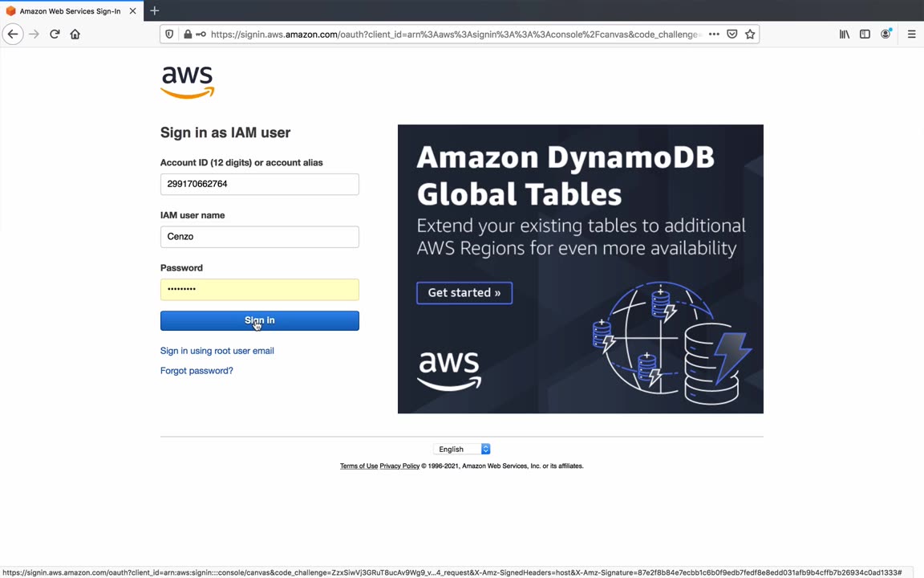Bookmark this page with the star
Screen dimensions: 924x578
click(750, 35)
